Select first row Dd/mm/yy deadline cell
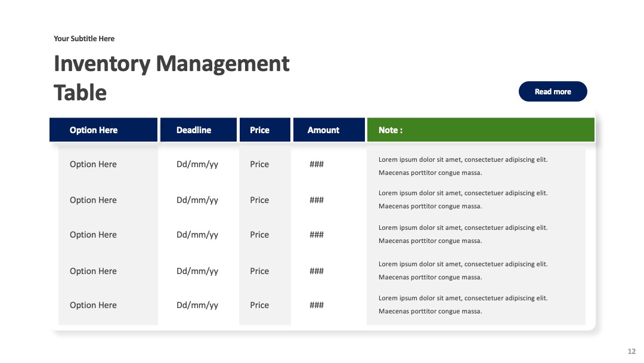This screenshot has height=363, width=644. pos(197,164)
